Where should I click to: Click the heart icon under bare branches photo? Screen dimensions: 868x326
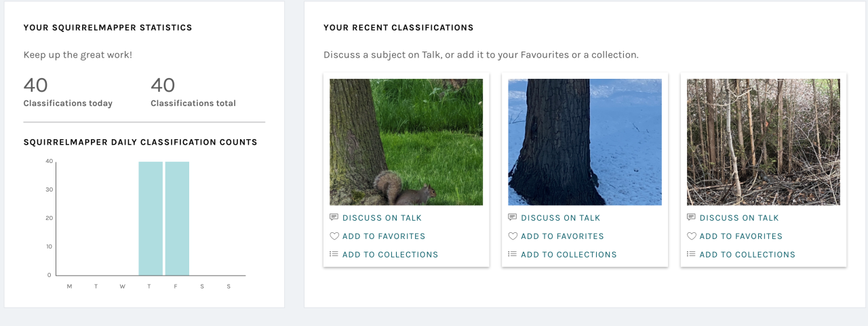click(x=691, y=236)
